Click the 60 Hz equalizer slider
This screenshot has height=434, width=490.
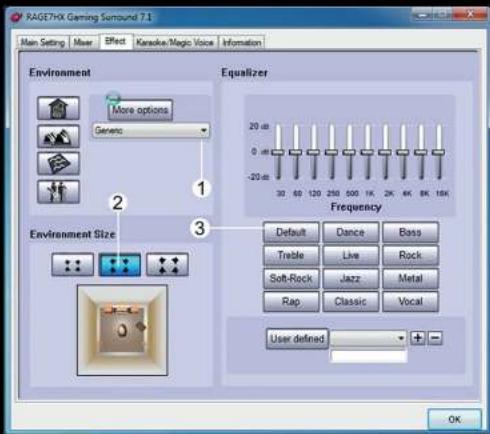296,152
